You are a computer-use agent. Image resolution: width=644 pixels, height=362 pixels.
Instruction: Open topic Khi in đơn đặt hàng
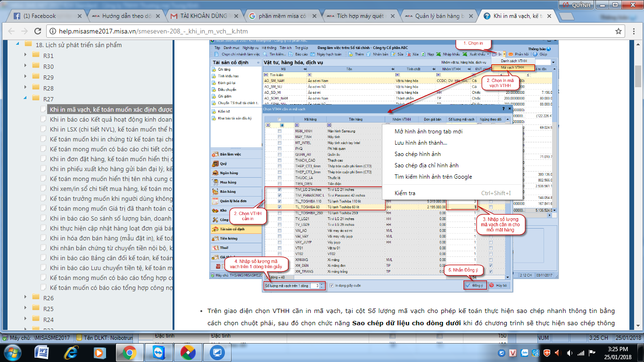coord(111,159)
